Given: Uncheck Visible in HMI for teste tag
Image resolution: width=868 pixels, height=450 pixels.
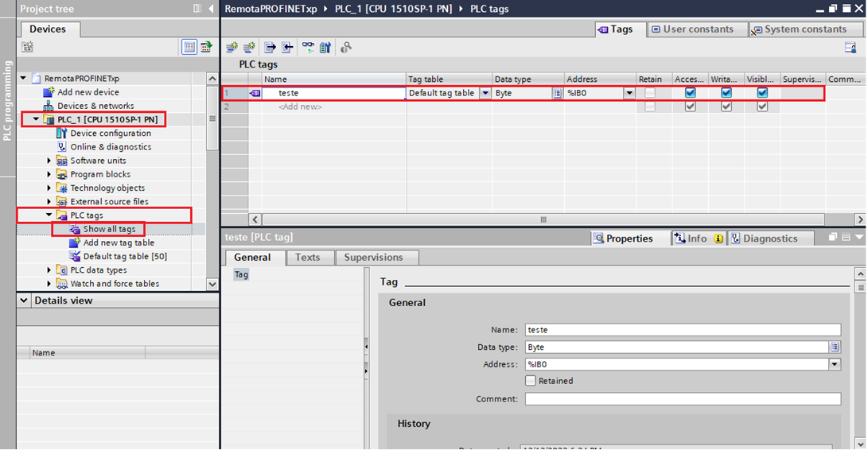Looking at the screenshot, I should pyautogui.click(x=762, y=93).
